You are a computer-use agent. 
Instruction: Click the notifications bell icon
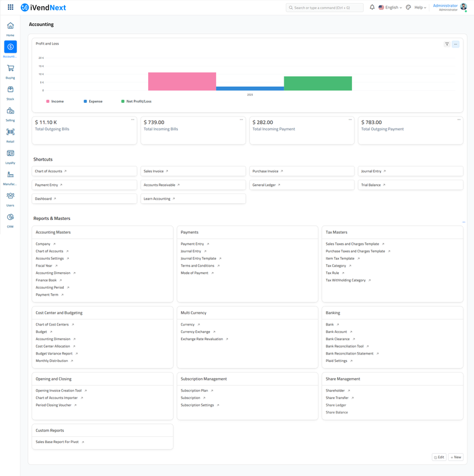point(372,7)
